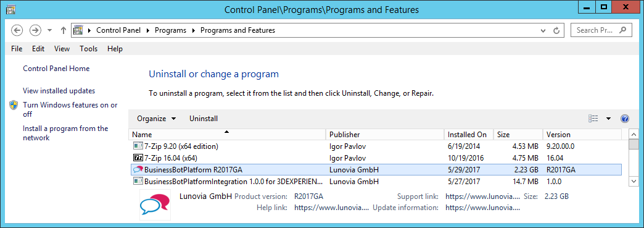644x228 pixels.
Task: Open Control Panel Home link
Action: click(x=56, y=69)
